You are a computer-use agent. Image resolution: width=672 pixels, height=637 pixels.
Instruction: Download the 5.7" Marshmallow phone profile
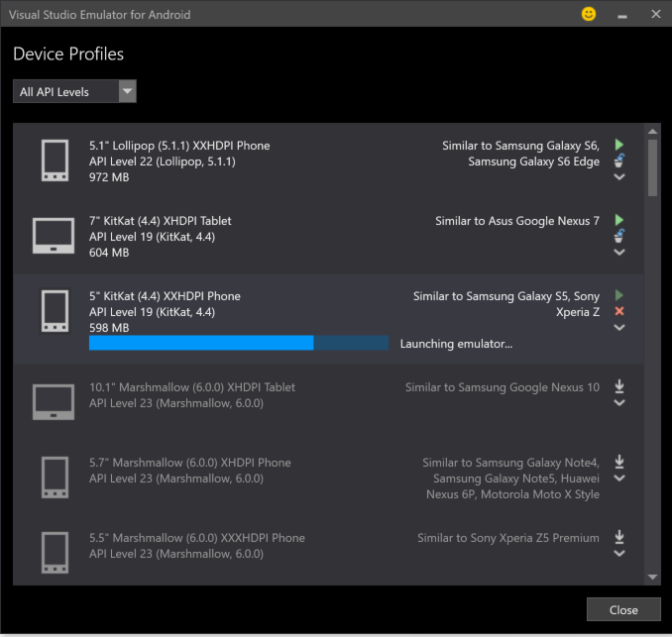coord(619,462)
